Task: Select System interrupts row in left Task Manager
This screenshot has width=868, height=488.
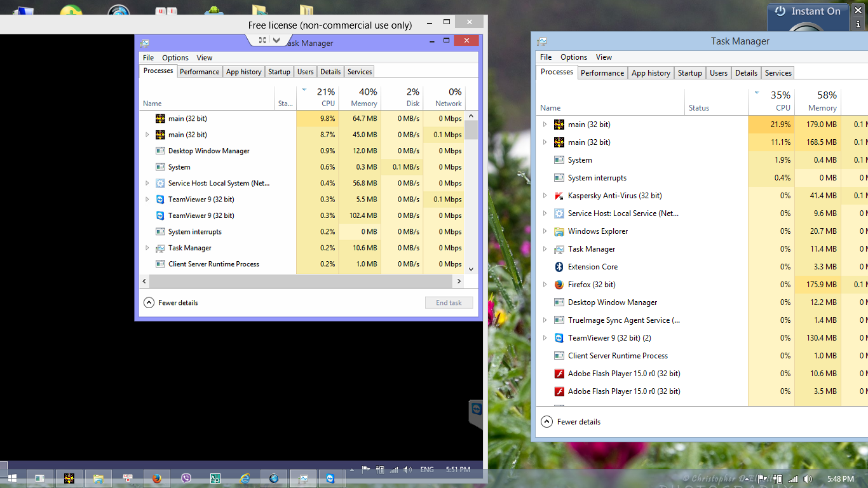Action: coord(302,232)
